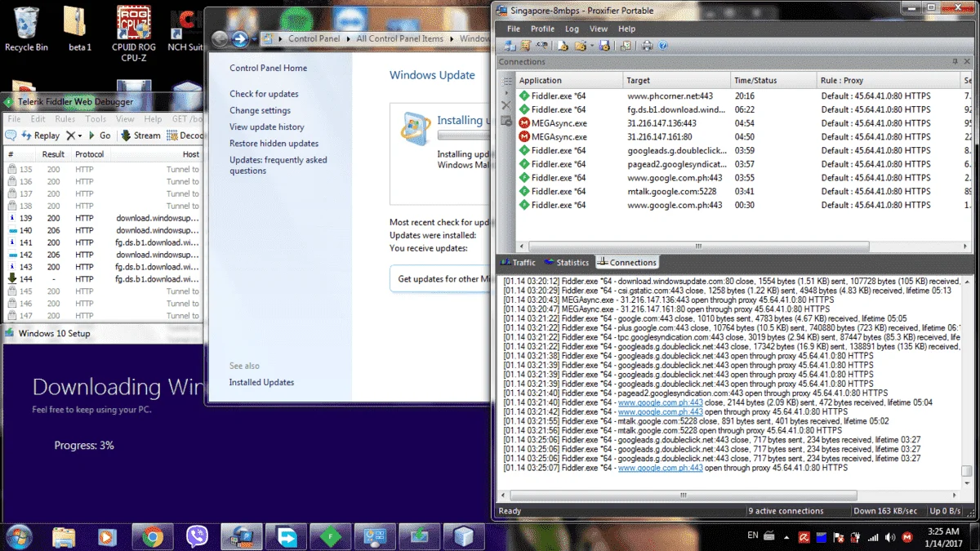Click Check for updates link
This screenshot has width=980, height=551.
click(264, 94)
